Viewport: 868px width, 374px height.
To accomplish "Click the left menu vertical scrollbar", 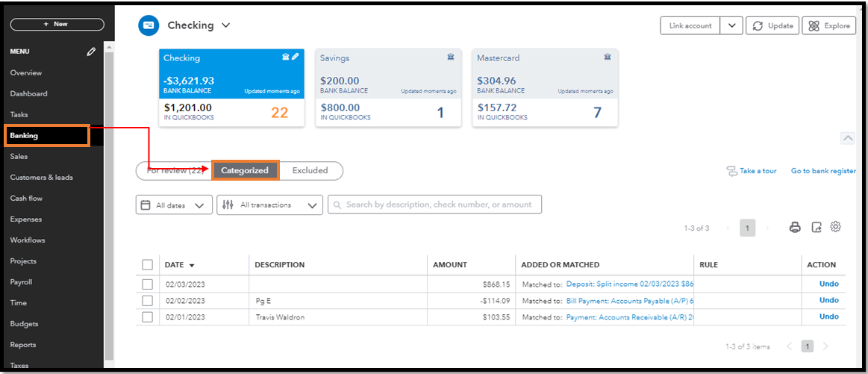I will 109,205.
